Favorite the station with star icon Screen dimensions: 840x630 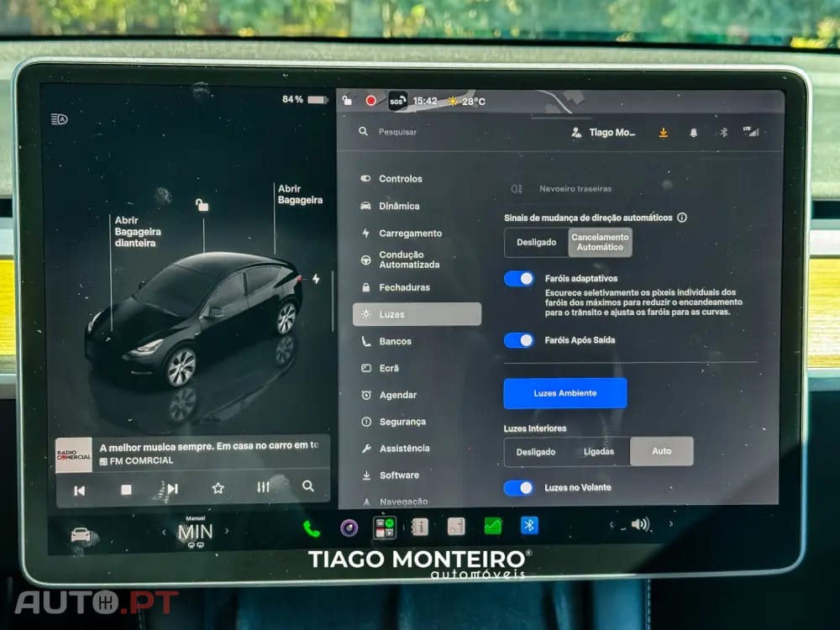(218, 488)
